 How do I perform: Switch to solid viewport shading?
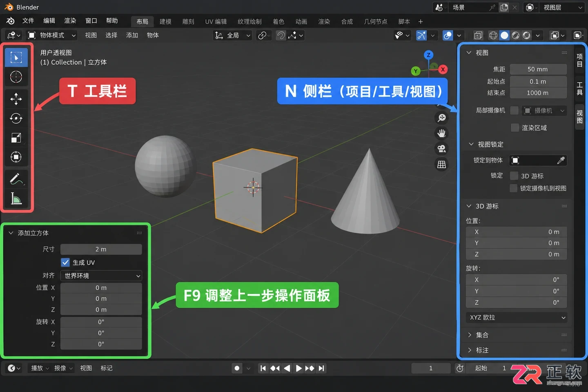click(x=505, y=36)
